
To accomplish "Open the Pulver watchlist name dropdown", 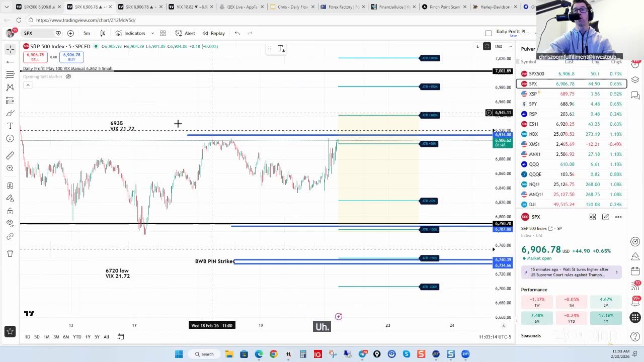I will [528, 49].
